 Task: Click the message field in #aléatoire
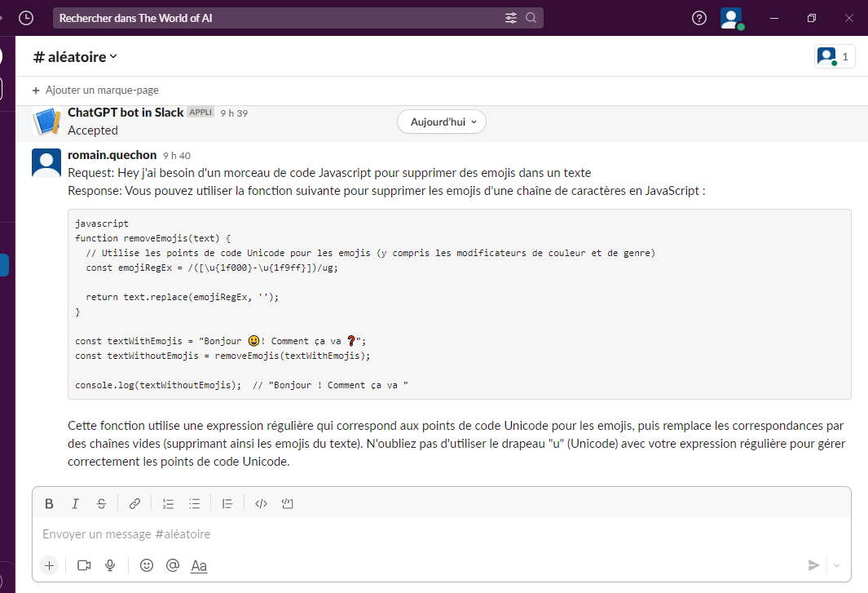pos(408,534)
